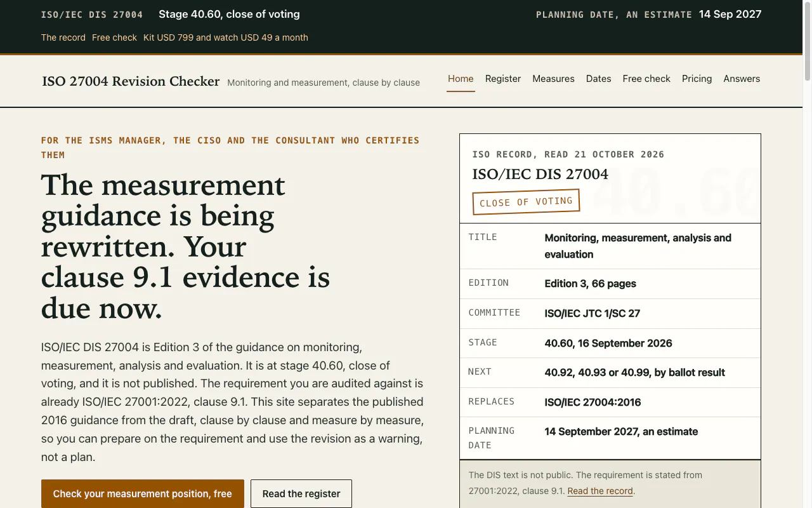The height and width of the screenshot is (508, 812).
Task: Click the 'ISO/IEC 27004:2016' replaces value
Action: click(x=593, y=403)
